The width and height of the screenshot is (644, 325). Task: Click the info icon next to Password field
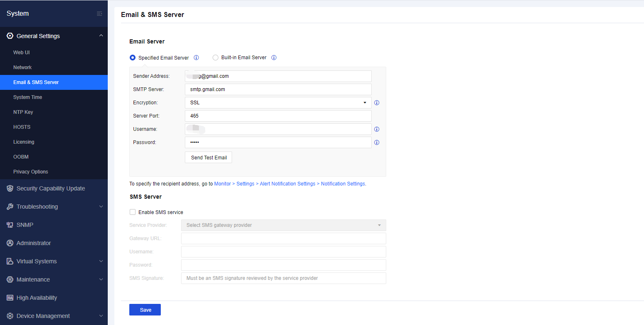377,142
